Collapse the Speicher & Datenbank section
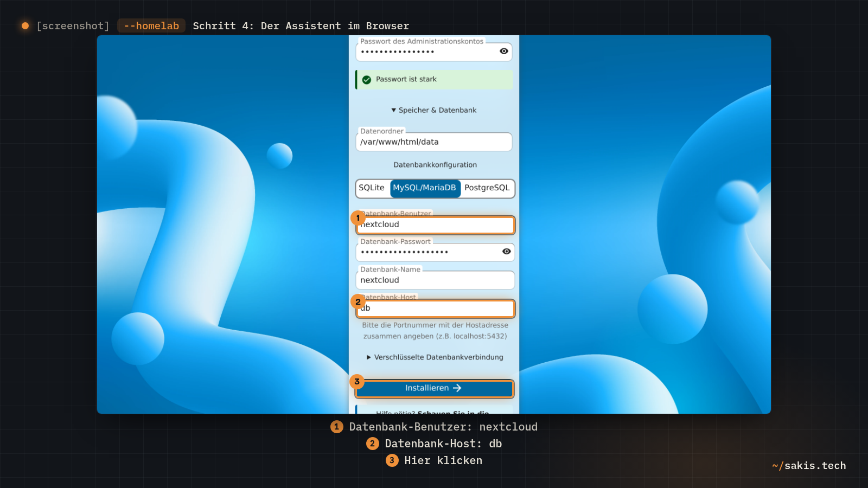The height and width of the screenshot is (488, 868). tap(434, 110)
